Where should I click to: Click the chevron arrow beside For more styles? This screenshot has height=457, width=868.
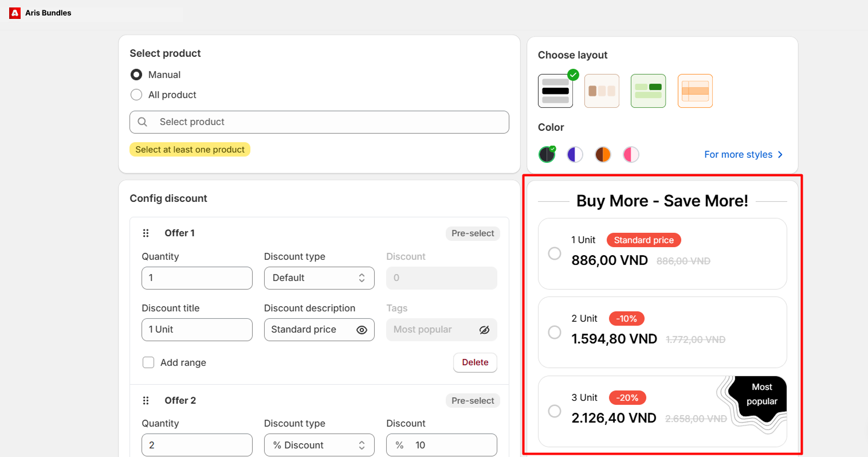point(780,154)
